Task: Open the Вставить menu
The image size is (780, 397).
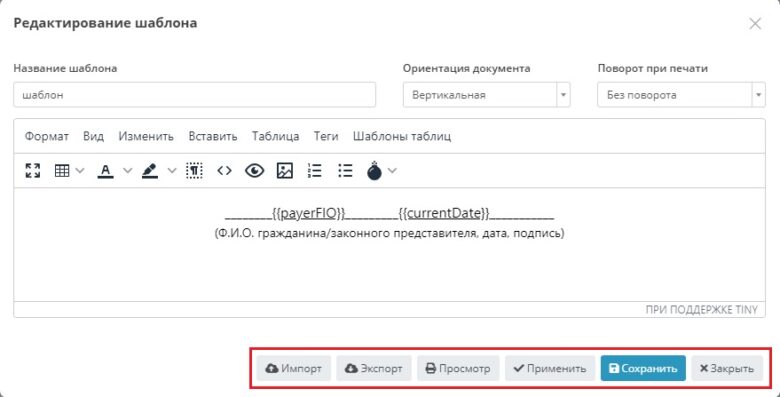Action: pyautogui.click(x=213, y=136)
